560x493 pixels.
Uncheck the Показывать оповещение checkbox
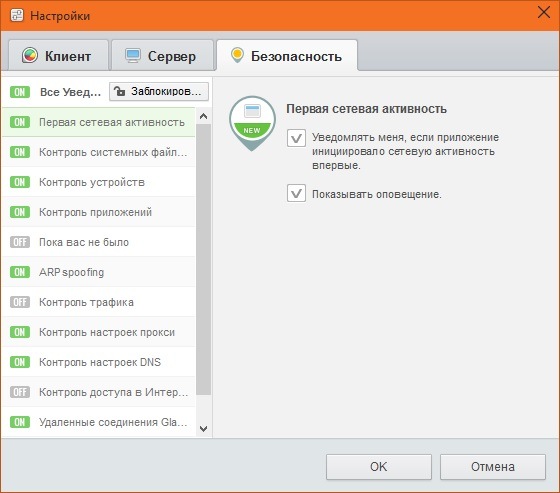[296, 193]
